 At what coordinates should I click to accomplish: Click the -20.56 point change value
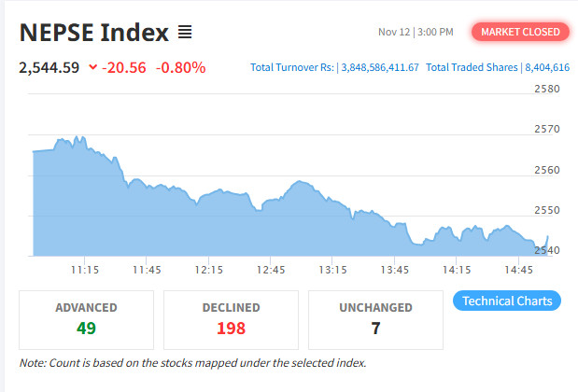click(x=124, y=67)
